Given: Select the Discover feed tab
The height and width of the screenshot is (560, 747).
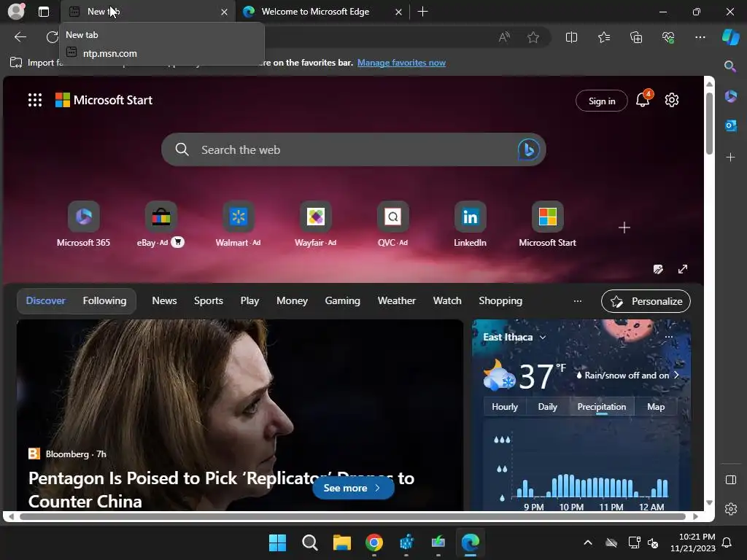Looking at the screenshot, I should coord(46,300).
